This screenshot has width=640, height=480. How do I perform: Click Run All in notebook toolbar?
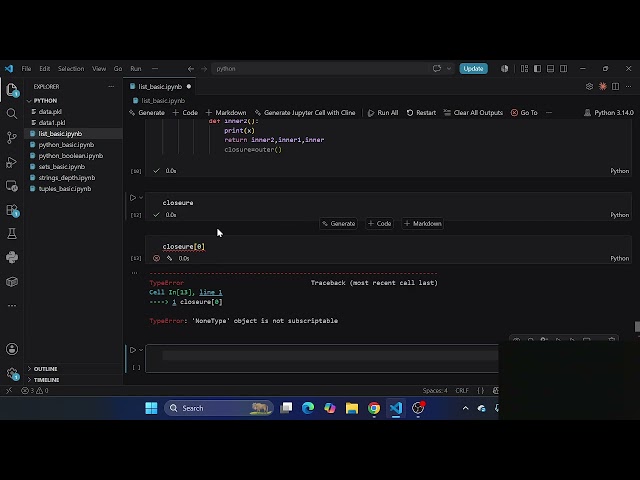click(x=383, y=113)
